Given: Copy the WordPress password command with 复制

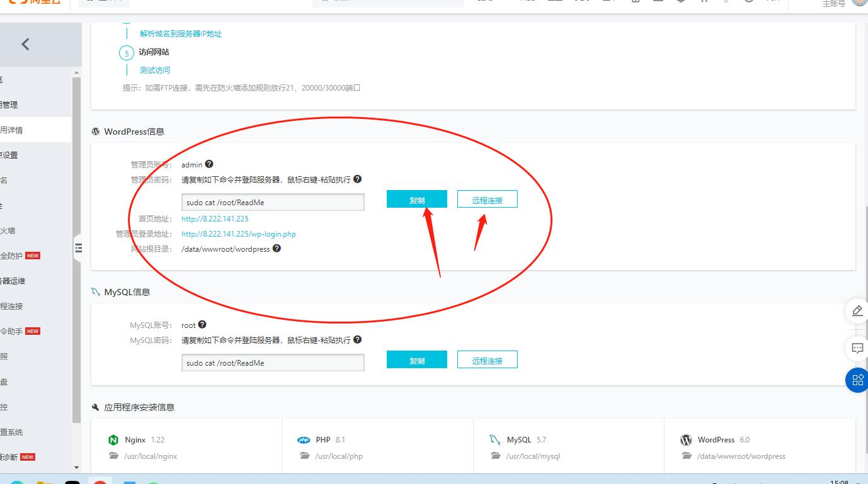Looking at the screenshot, I should tap(417, 199).
